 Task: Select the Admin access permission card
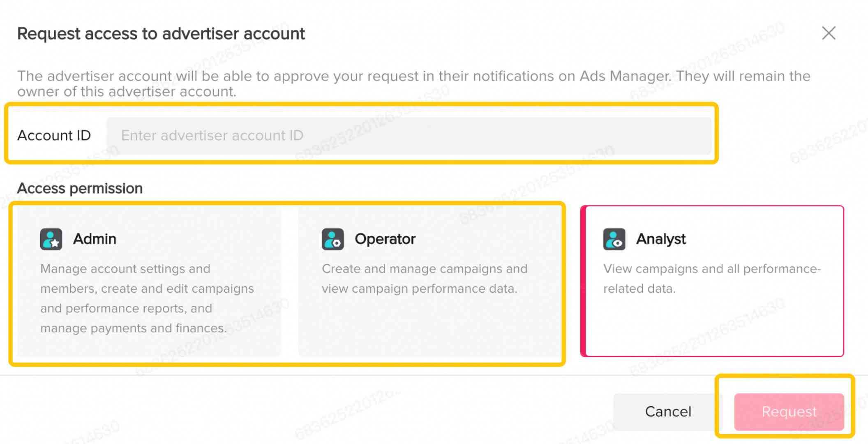coord(149,282)
